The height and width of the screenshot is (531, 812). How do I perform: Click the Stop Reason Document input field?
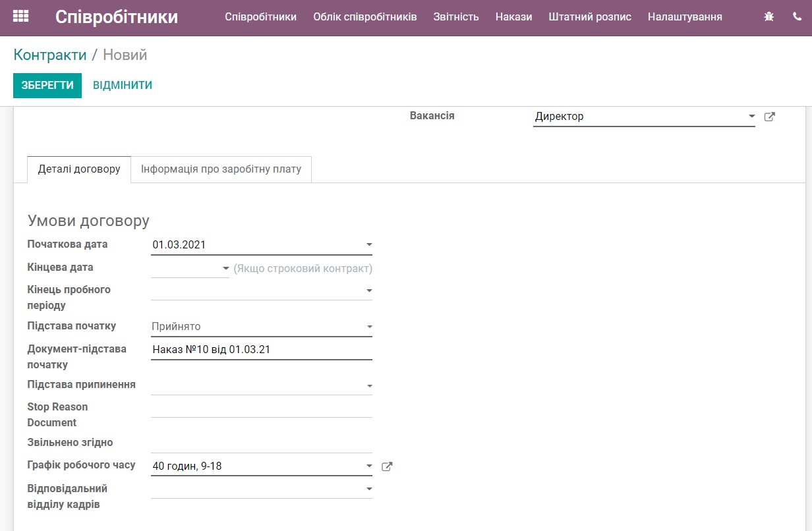(262, 413)
